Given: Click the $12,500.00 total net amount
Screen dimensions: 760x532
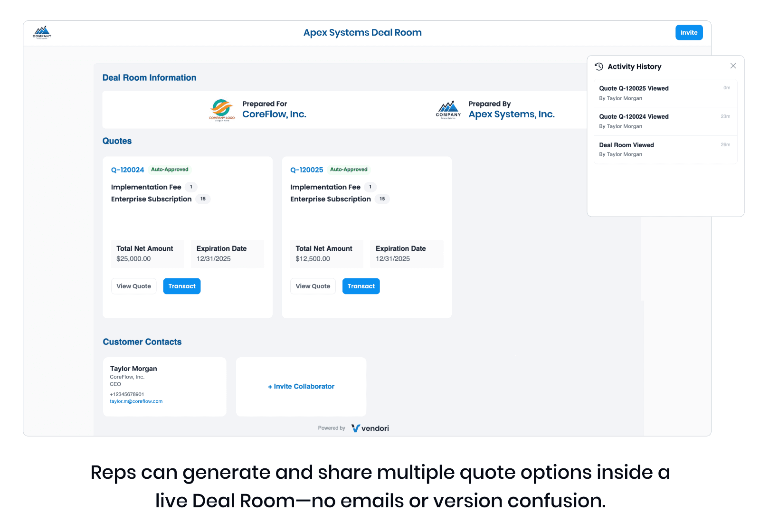Looking at the screenshot, I should point(313,259).
